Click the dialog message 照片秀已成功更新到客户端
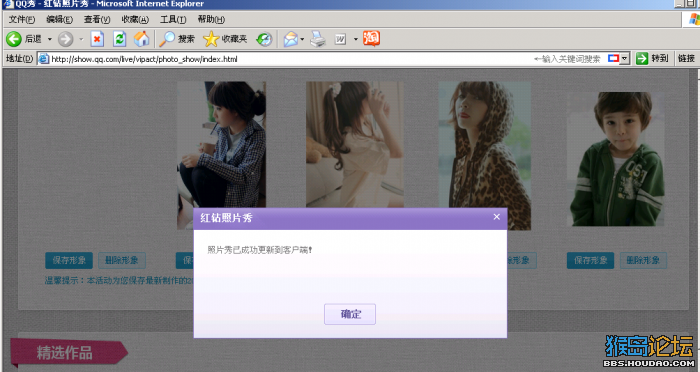Screen dimensions: 700x372 [260, 250]
